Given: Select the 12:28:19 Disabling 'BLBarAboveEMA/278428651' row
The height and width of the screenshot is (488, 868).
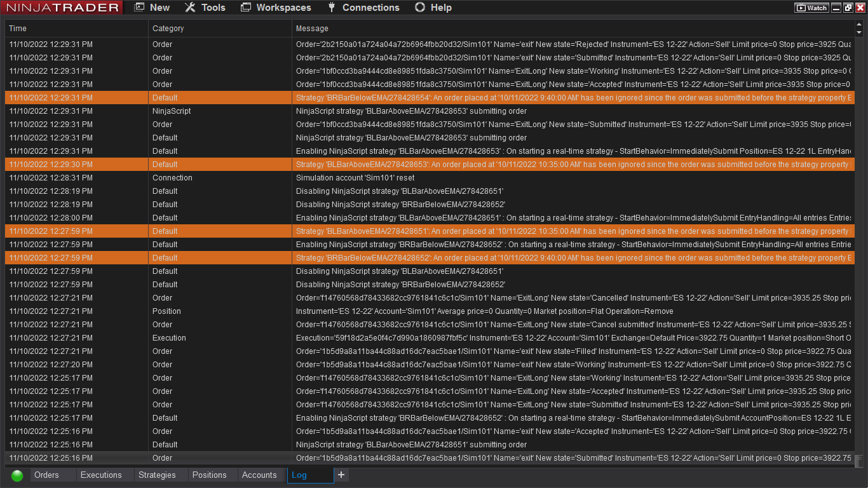Looking at the screenshot, I should pos(430,191).
